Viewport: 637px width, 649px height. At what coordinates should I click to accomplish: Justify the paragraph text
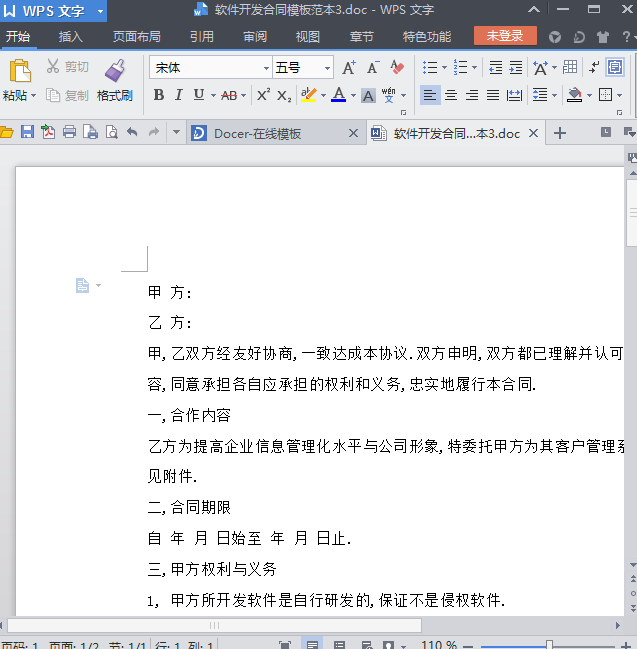[x=493, y=96]
